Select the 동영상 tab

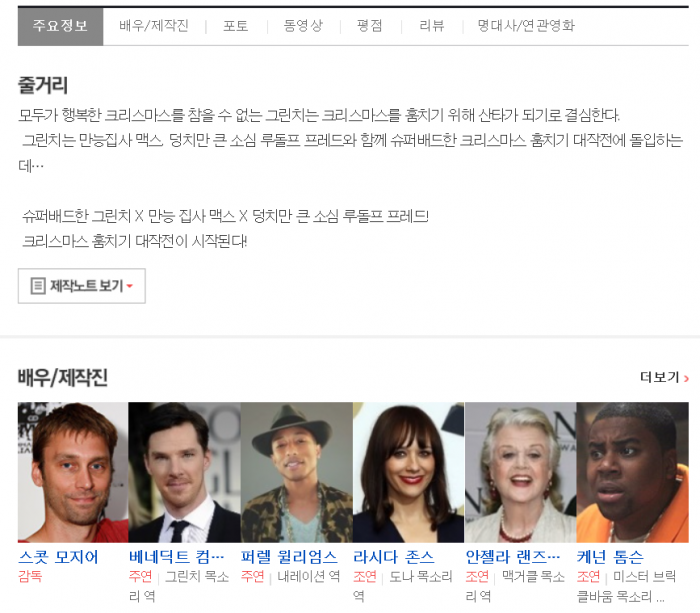(x=303, y=26)
